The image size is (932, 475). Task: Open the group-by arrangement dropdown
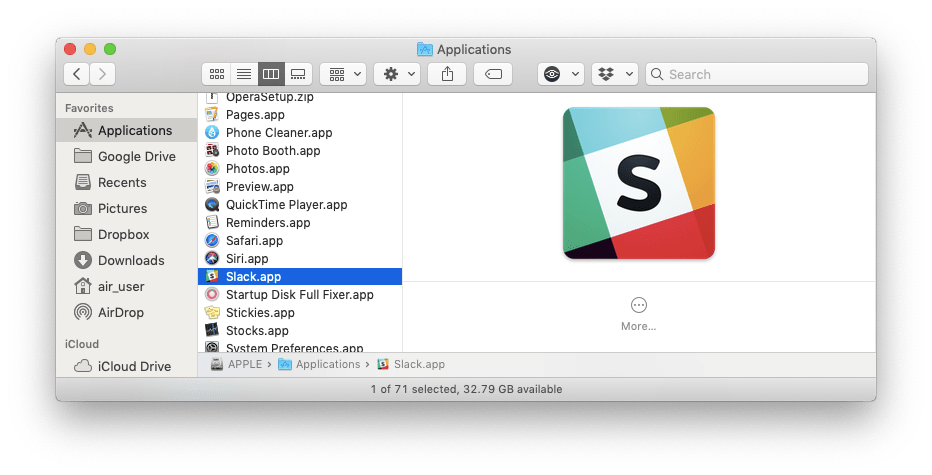click(343, 74)
